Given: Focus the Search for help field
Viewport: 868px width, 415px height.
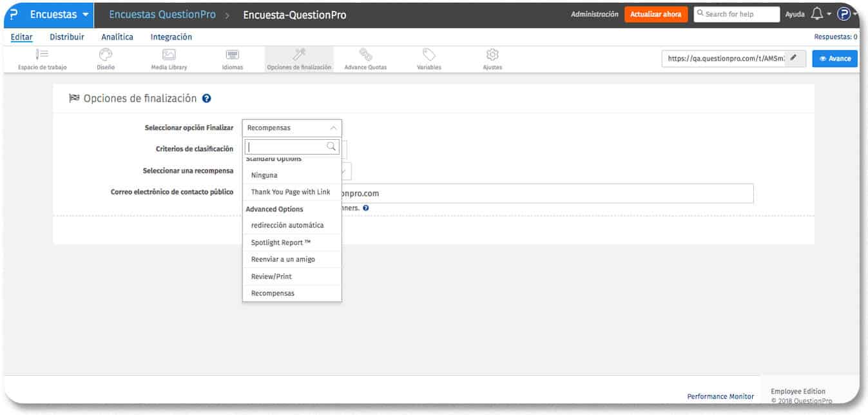Looking at the screenshot, I should click(737, 14).
